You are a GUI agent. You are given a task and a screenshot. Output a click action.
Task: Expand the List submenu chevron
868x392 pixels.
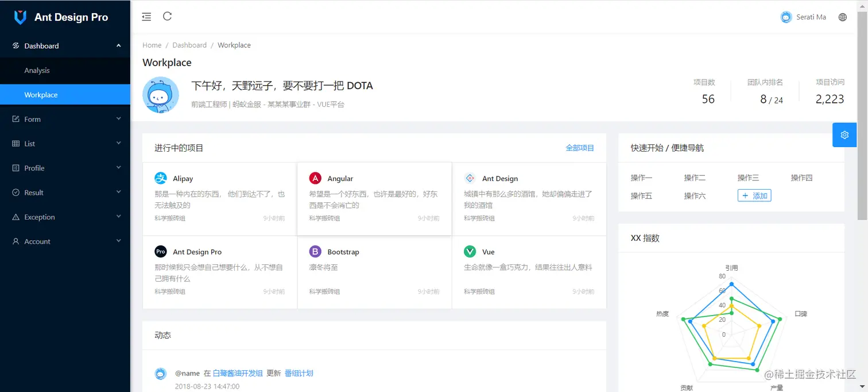tap(119, 143)
